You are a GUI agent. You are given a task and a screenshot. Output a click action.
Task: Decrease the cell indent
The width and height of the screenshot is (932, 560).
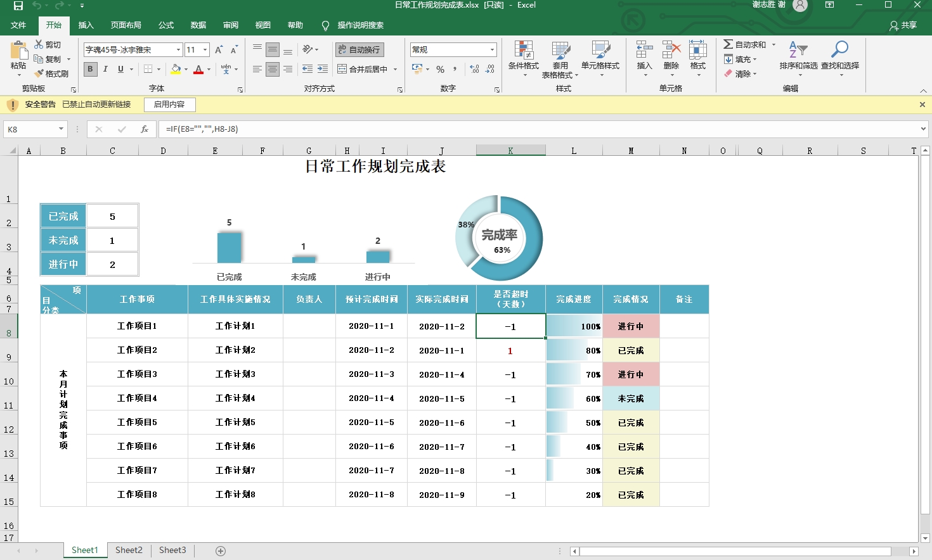click(307, 69)
